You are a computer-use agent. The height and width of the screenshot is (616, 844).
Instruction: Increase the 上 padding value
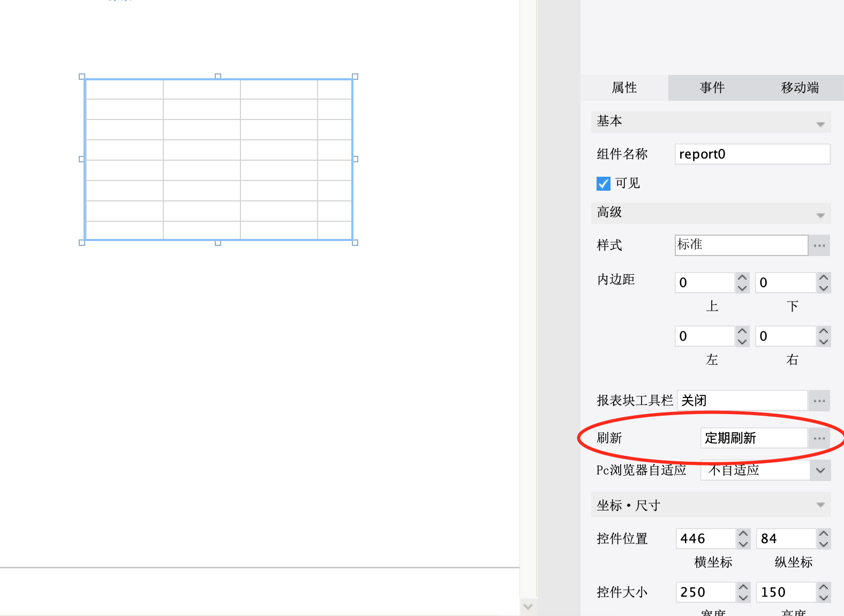742,277
